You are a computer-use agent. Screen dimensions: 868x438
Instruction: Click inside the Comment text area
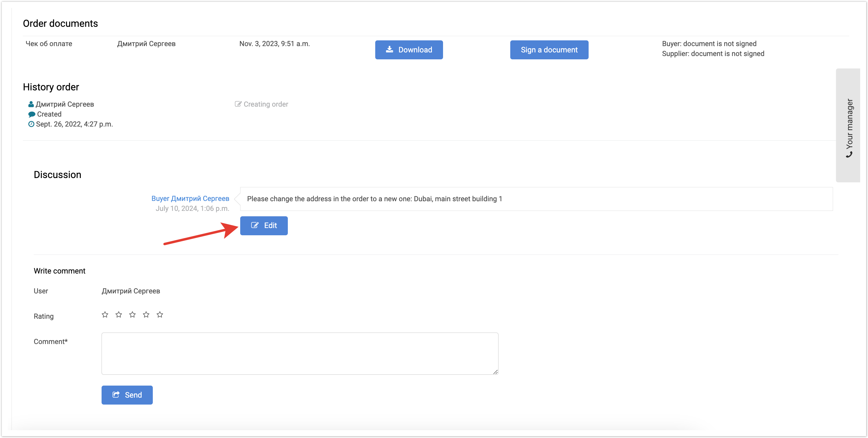(300, 353)
